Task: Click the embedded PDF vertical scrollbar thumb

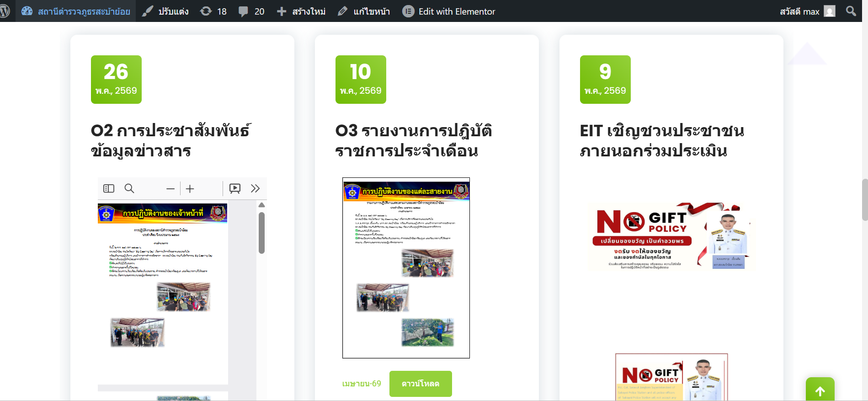Action: click(x=261, y=233)
